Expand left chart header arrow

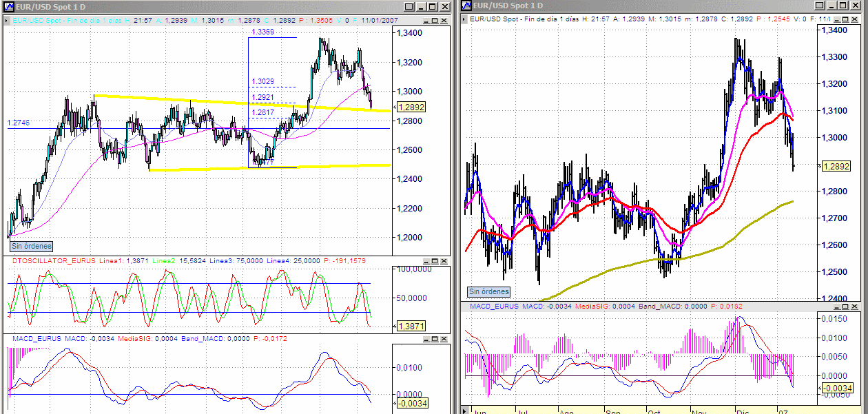[8, 21]
